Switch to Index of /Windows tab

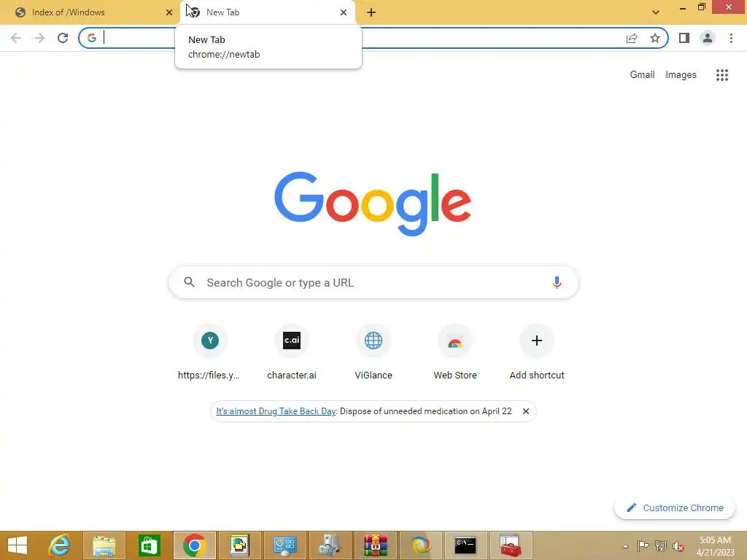pyautogui.click(x=90, y=12)
